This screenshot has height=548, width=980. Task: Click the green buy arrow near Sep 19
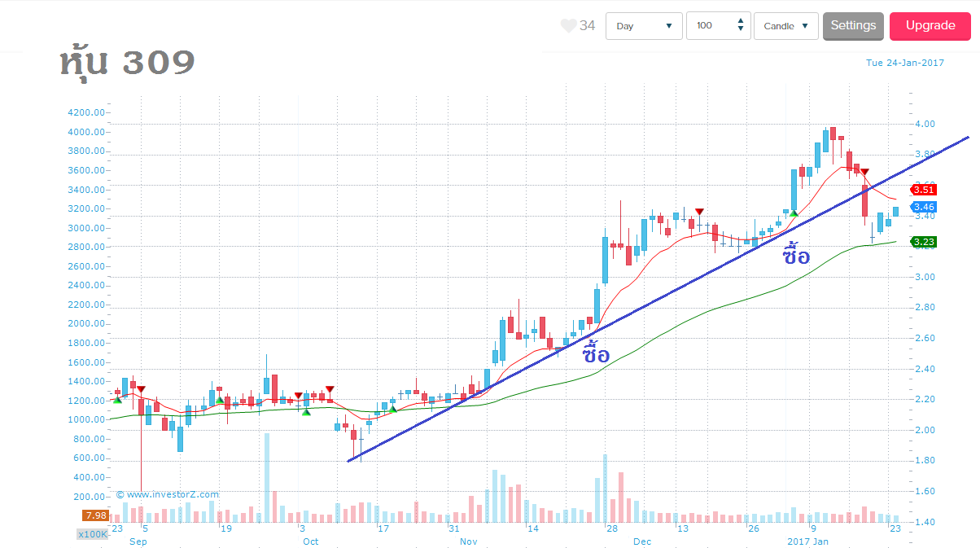(220, 399)
